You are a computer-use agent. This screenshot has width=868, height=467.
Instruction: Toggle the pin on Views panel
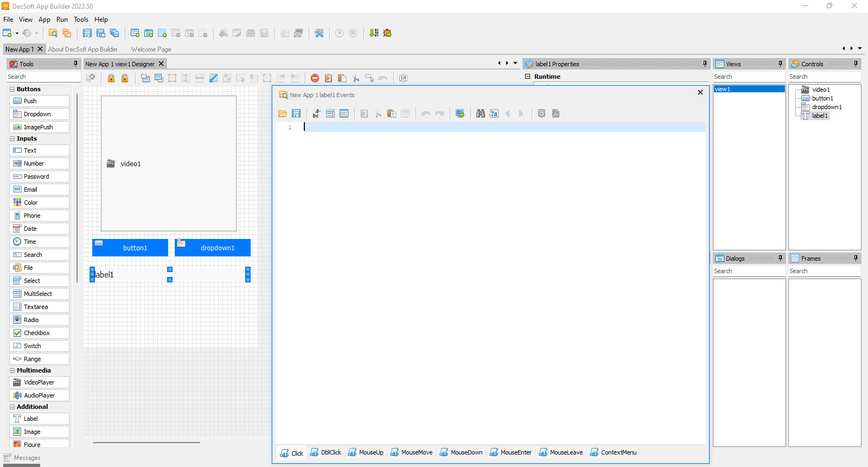[780, 64]
